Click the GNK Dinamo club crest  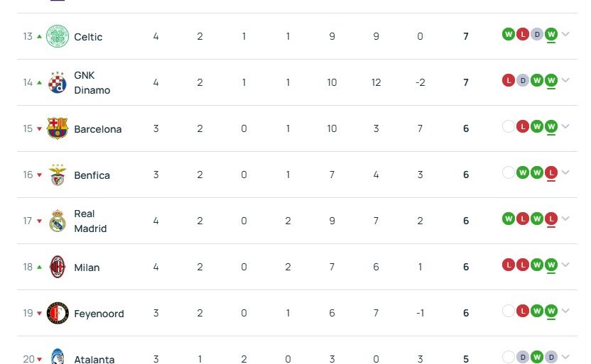tap(58, 82)
